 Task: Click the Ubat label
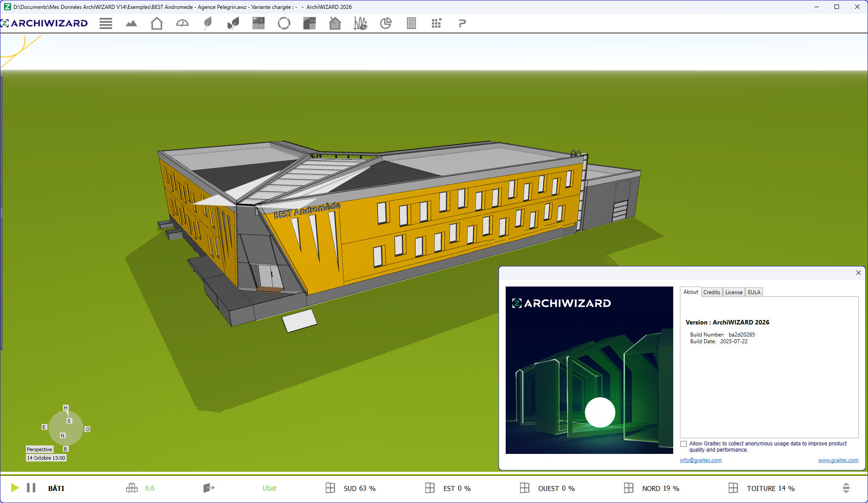(x=269, y=488)
